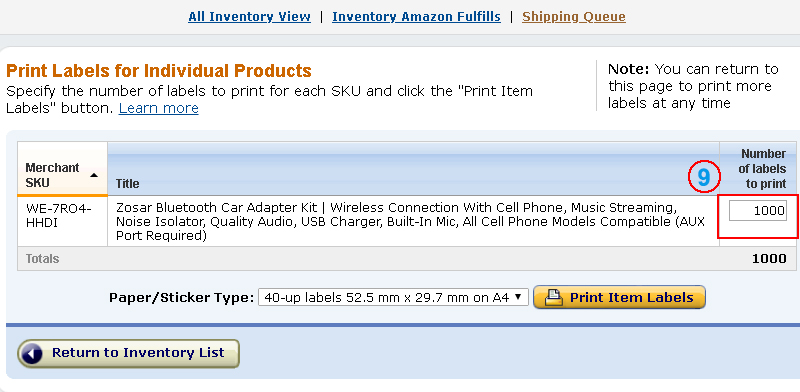Click the Title column header
This screenshot has height=392, width=800.
tap(128, 183)
